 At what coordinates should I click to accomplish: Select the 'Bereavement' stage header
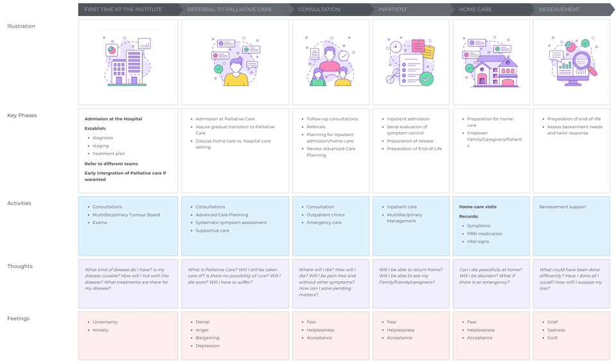(559, 10)
